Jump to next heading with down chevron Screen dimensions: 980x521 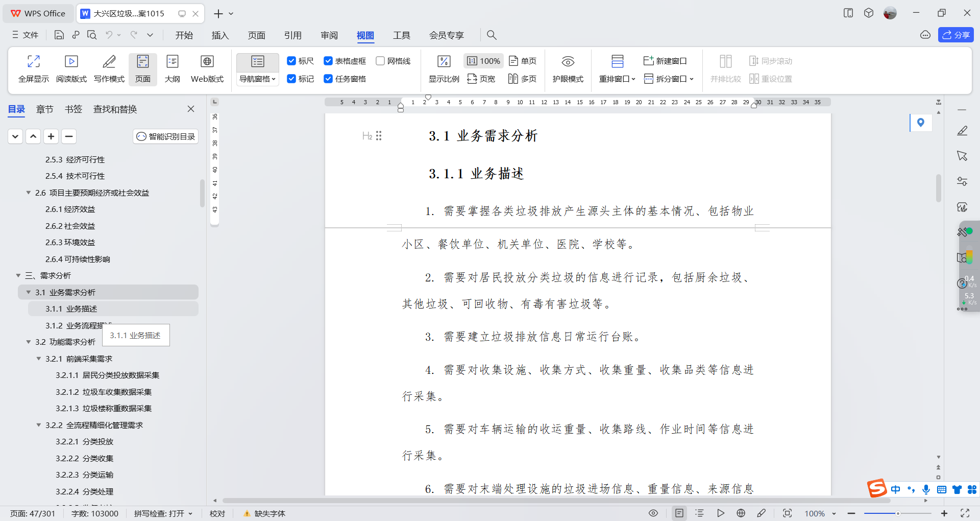tap(15, 136)
